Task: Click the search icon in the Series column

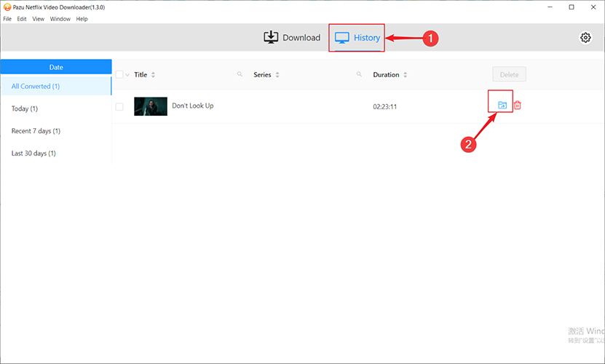Action: 359,75
